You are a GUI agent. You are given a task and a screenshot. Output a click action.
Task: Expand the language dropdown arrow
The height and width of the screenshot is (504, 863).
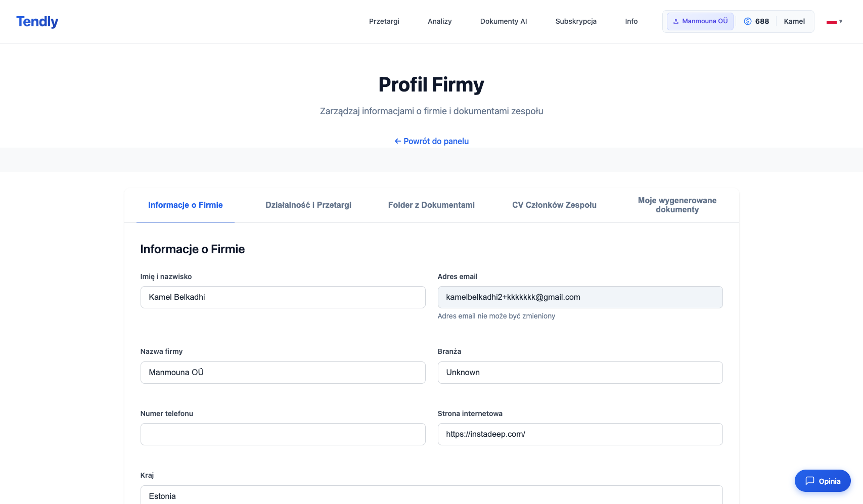coord(841,22)
